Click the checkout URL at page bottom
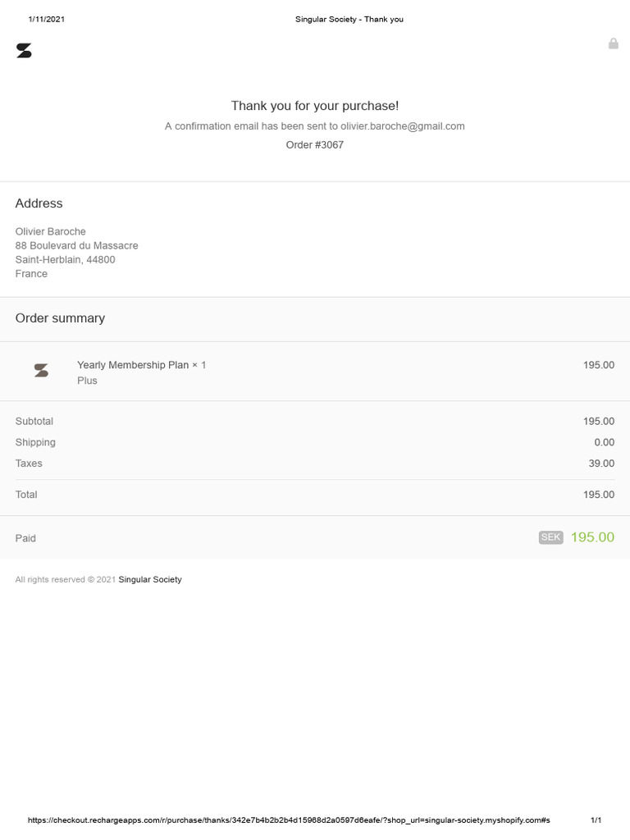This screenshot has width=630, height=840. 288,820
